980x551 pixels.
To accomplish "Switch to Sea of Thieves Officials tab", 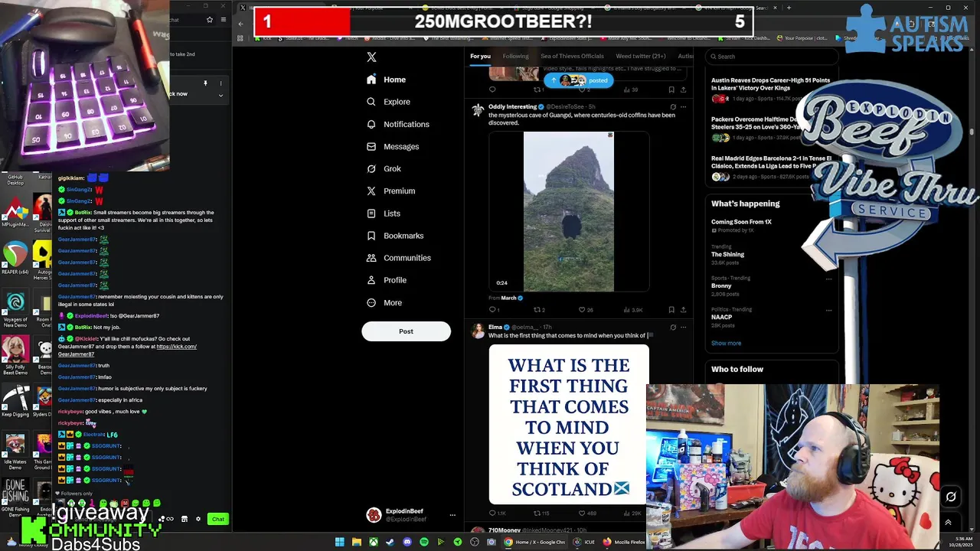I will tap(572, 56).
